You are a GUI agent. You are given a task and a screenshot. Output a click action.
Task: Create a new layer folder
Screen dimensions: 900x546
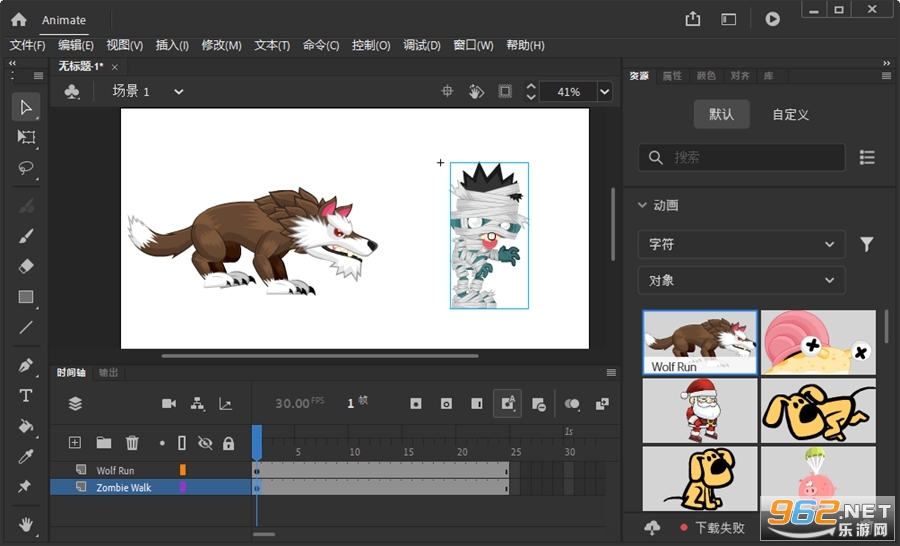[x=104, y=442]
